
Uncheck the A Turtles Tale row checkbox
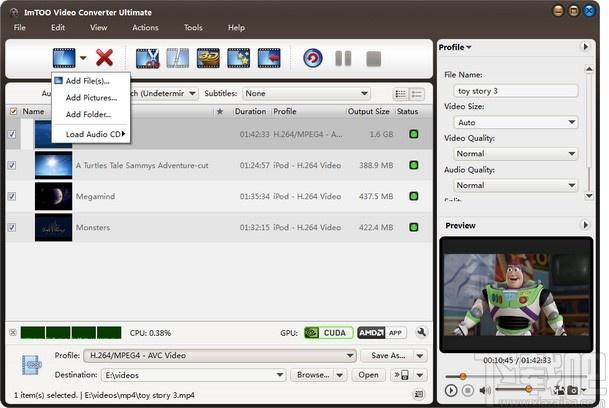12,165
